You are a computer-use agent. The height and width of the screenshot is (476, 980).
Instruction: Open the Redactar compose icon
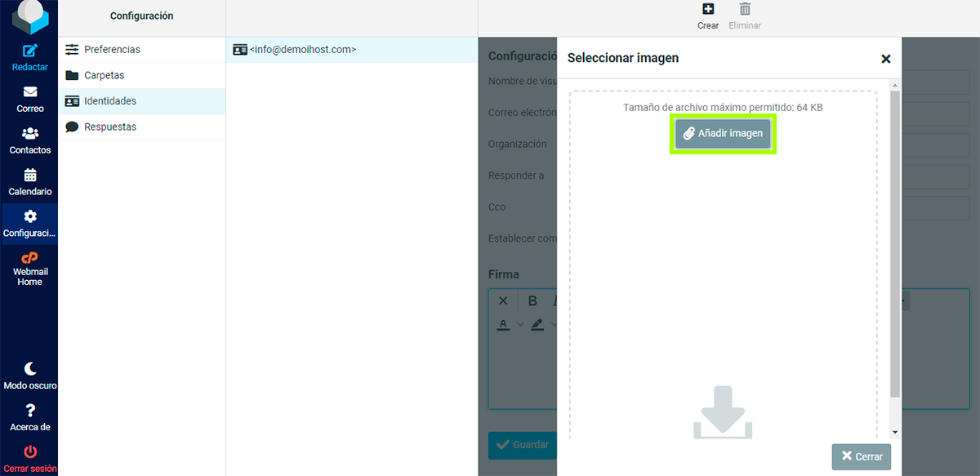click(x=29, y=51)
